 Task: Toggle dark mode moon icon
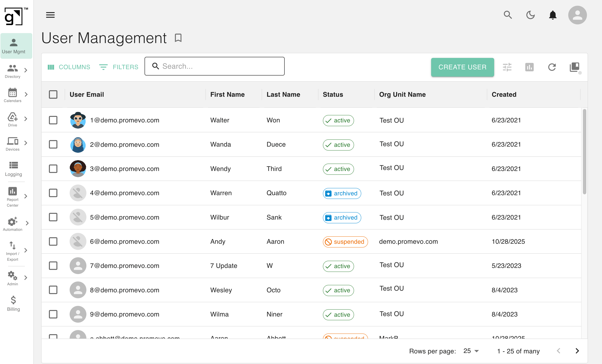coord(530,15)
